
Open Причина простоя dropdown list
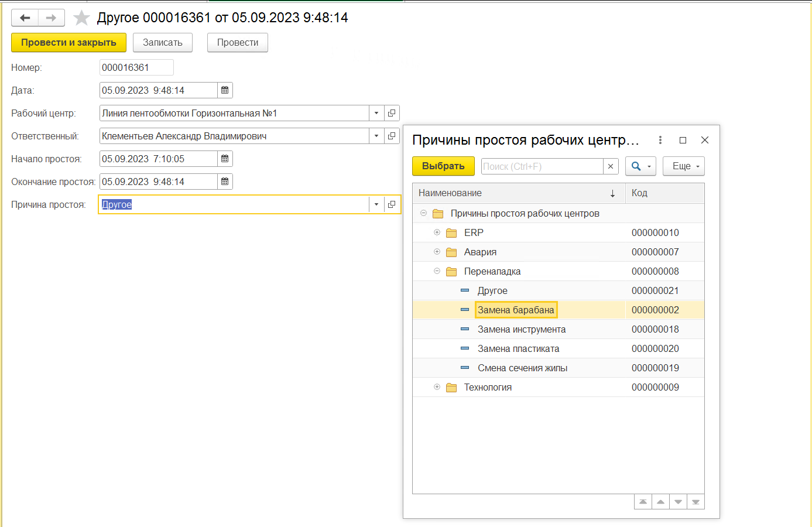click(376, 204)
